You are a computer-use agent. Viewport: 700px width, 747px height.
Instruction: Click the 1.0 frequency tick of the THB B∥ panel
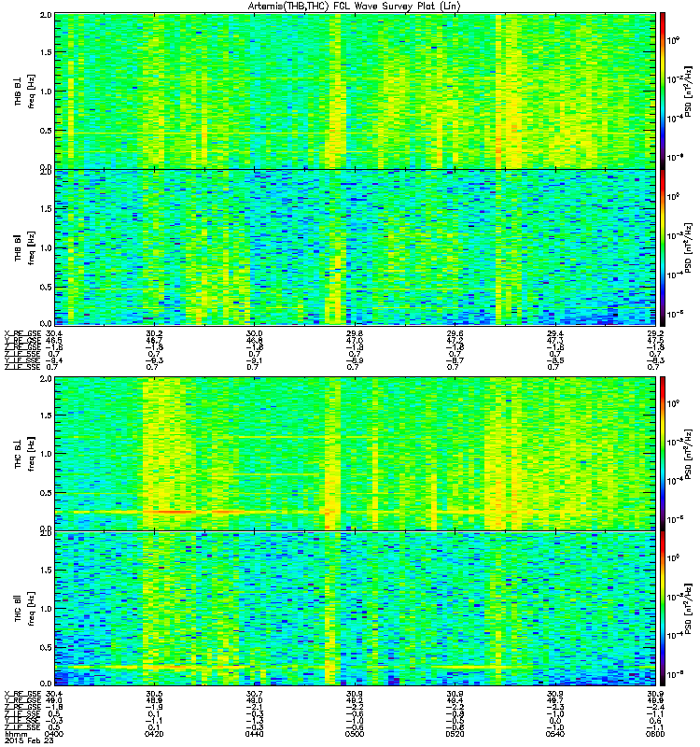pyautogui.click(x=46, y=247)
